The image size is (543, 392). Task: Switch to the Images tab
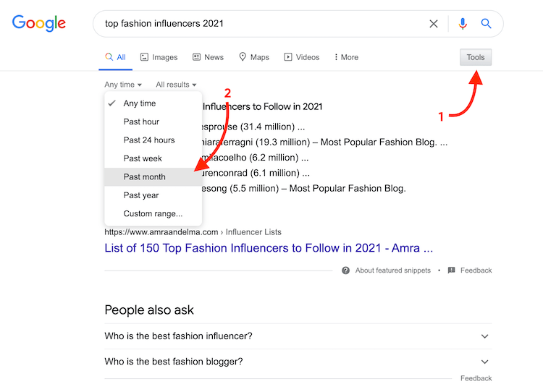pos(159,57)
